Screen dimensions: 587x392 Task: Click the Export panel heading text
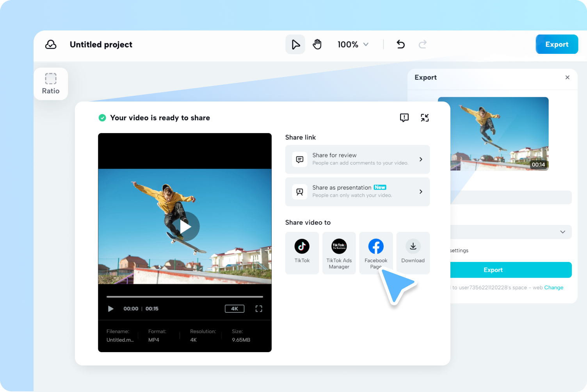[425, 77]
